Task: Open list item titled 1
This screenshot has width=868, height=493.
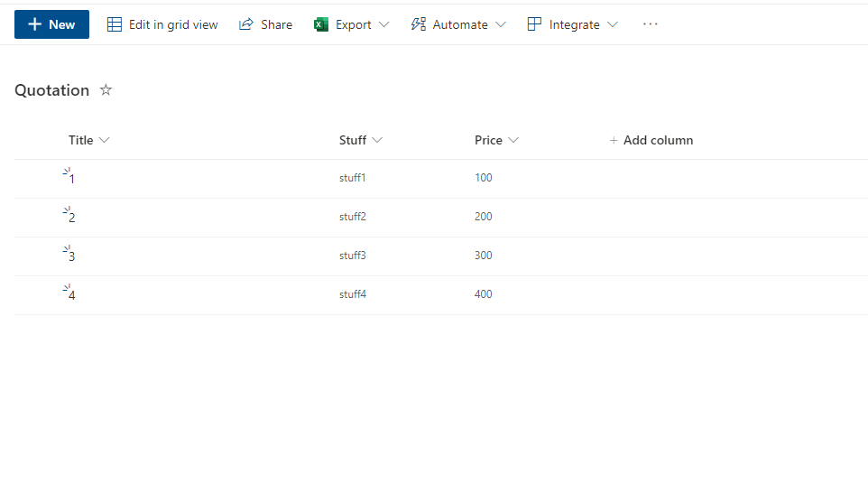Action: (x=71, y=179)
